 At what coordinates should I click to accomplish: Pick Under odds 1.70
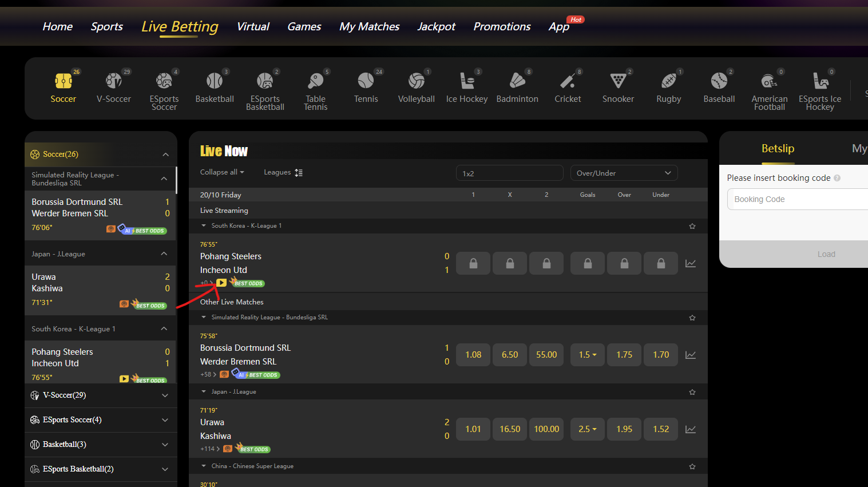(661, 355)
